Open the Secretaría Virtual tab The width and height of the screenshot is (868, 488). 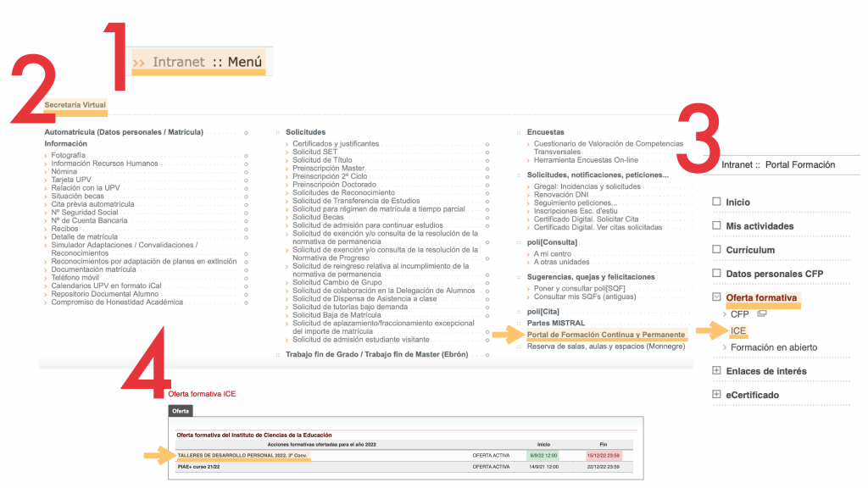(x=75, y=105)
